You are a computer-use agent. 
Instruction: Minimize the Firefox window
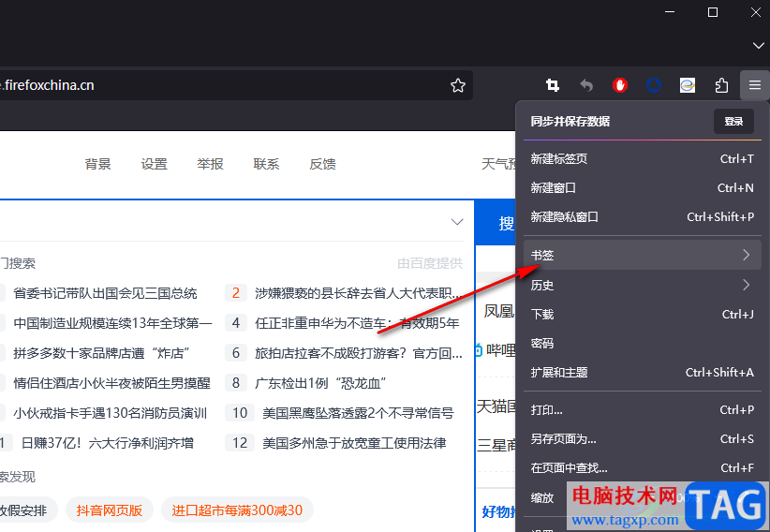pos(670,12)
